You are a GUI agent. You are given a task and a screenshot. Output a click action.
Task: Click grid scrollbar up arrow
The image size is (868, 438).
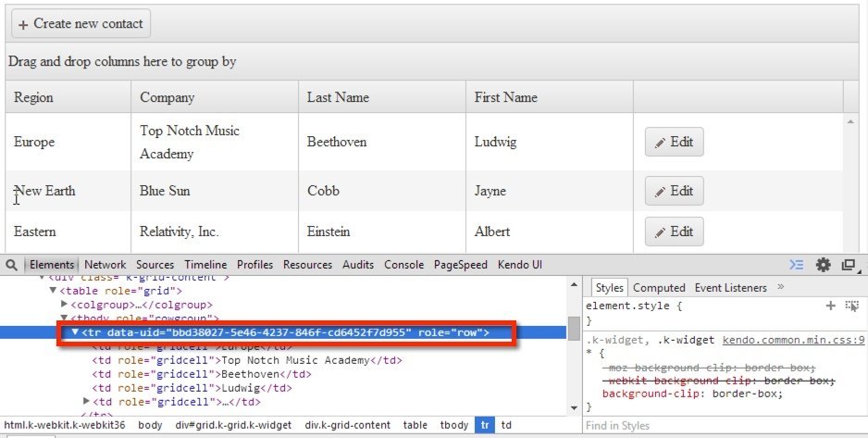tap(850, 121)
